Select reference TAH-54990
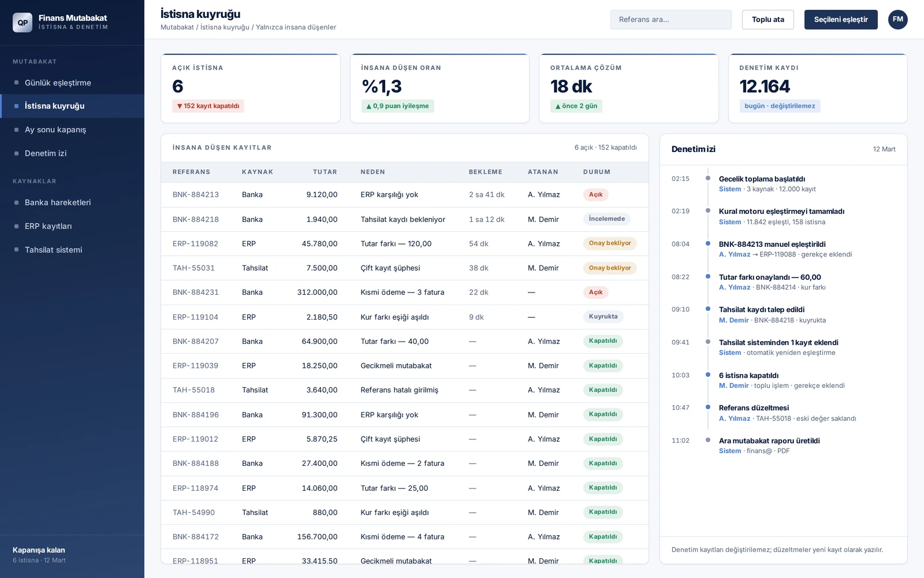Viewport: 924px width, 578px height. point(193,513)
